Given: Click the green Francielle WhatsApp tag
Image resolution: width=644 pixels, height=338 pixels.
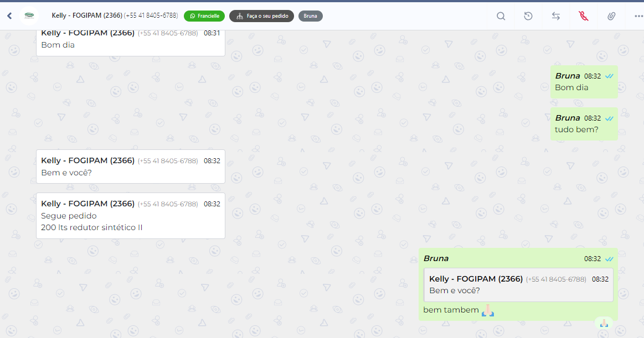Looking at the screenshot, I should click(x=204, y=16).
